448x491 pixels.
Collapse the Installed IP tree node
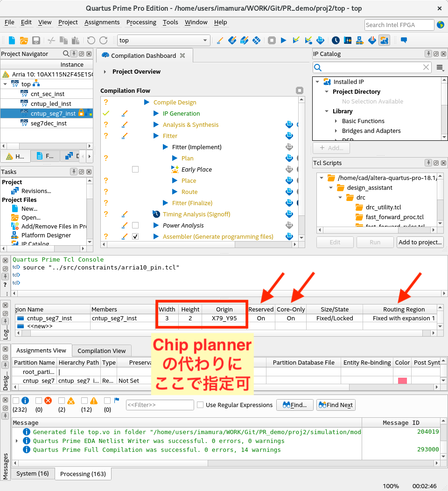tap(318, 82)
